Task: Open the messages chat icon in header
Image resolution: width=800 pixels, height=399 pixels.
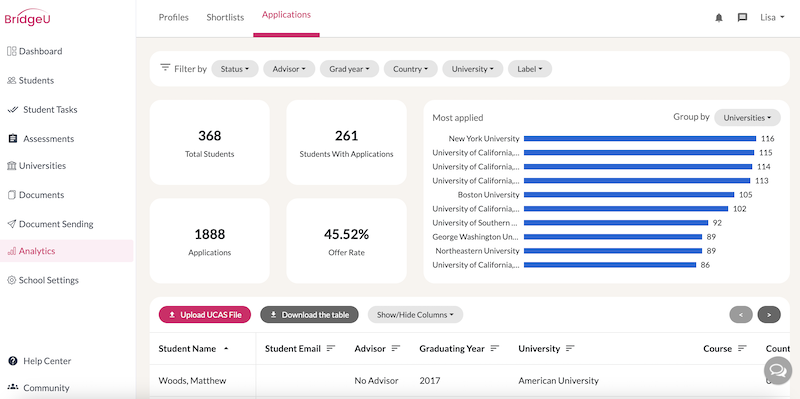Action: pos(742,18)
